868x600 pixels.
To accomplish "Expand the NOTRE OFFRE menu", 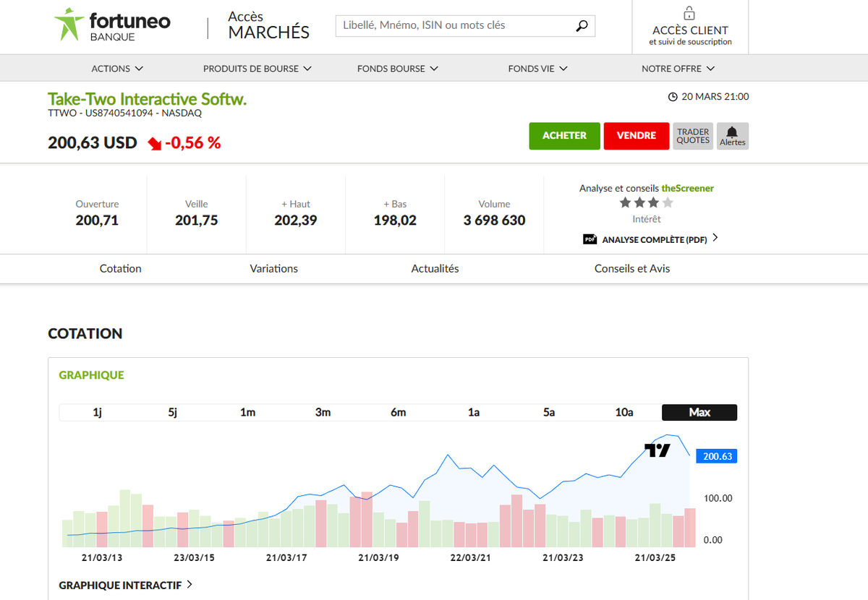I will (x=678, y=69).
